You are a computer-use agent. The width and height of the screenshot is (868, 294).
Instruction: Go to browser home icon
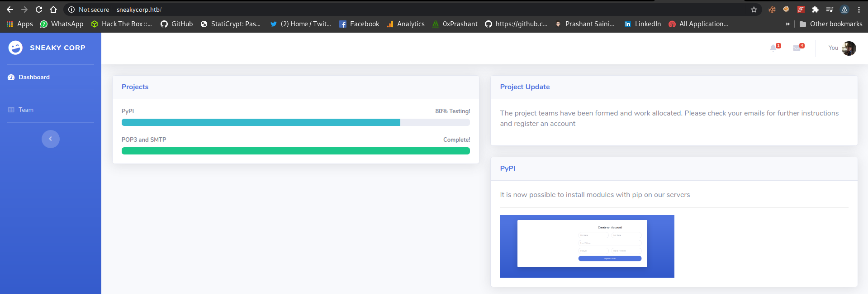[x=53, y=10]
